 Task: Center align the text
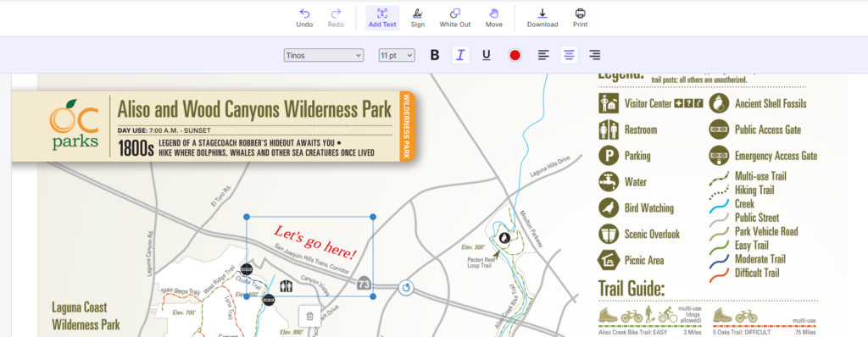[x=569, y=55]
